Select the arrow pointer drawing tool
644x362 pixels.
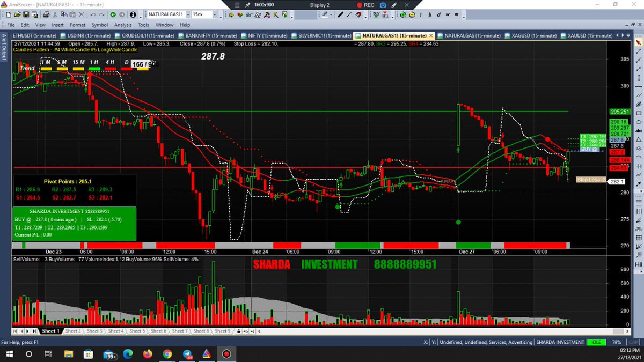point(638,42)
